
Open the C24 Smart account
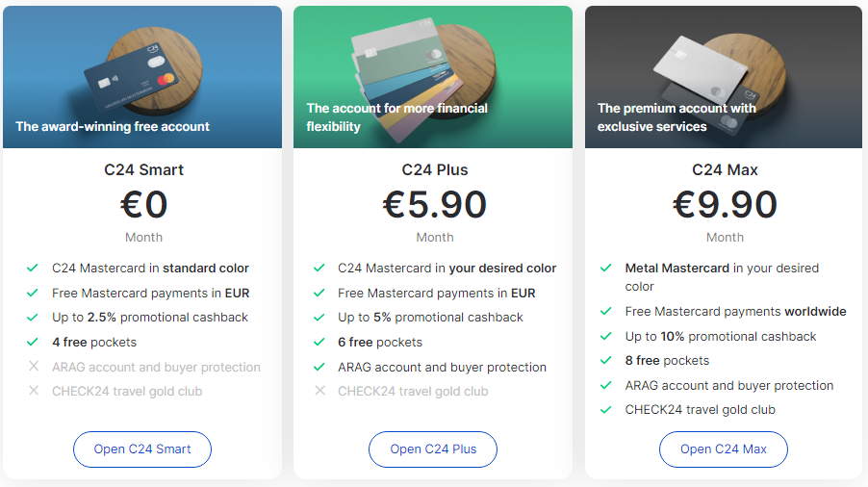point(142,449)
